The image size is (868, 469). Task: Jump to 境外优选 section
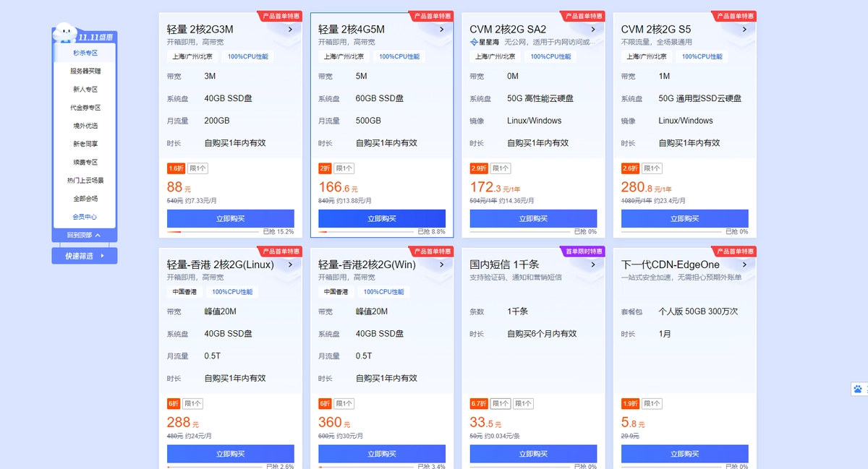pyautogui.click(x=85, y=126)
